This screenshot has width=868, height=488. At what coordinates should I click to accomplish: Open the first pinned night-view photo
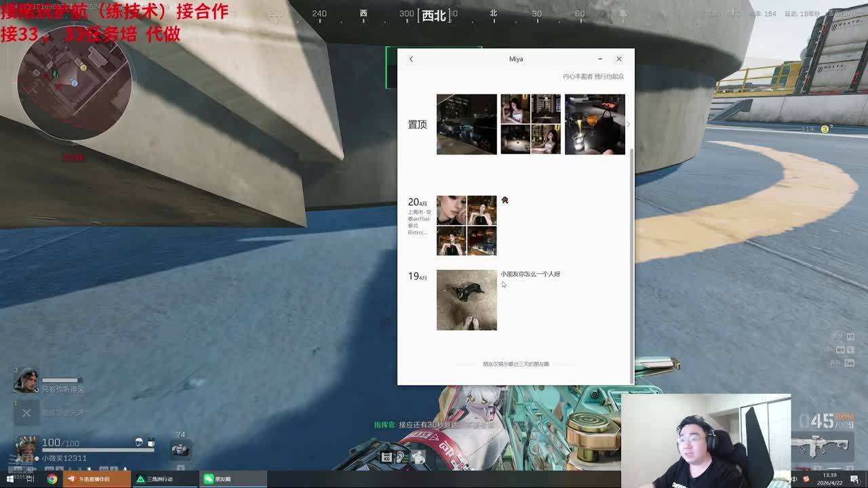[467, 124]
